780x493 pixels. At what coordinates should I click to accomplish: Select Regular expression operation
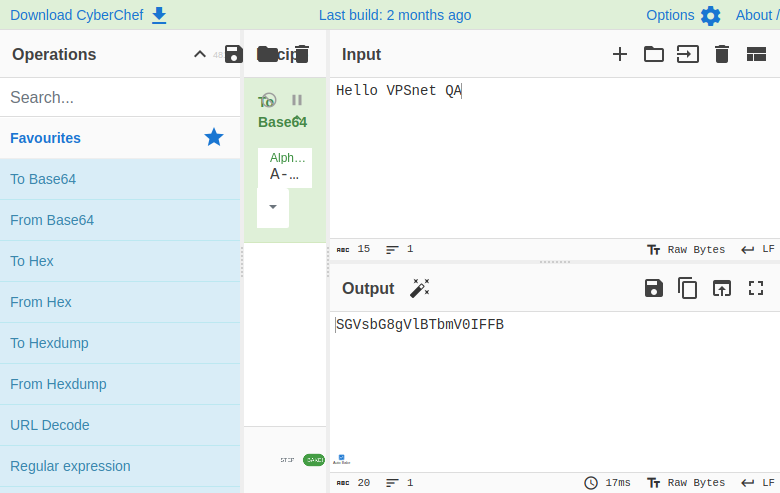120,466
